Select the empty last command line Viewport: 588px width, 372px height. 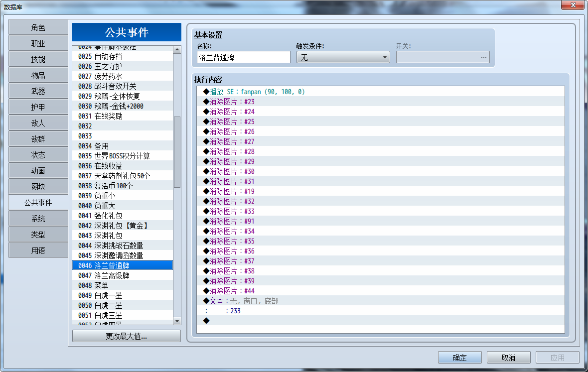[299, 321]
